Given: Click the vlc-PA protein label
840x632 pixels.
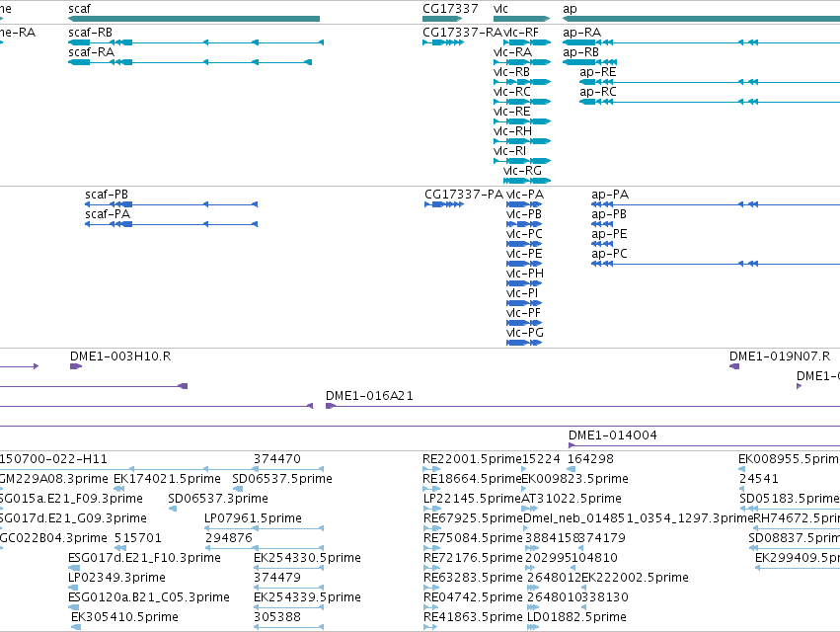Looking at the screenshot, I should point(525,195).
